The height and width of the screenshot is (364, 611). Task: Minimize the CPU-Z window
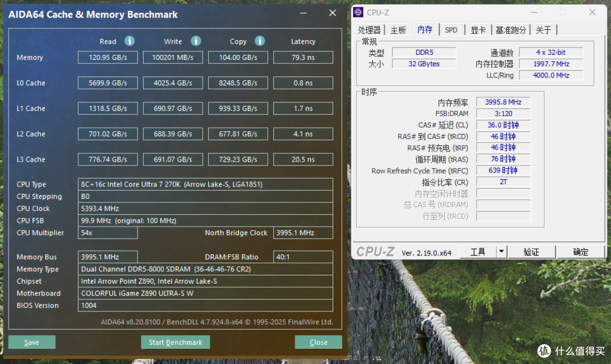click(534, 12)
